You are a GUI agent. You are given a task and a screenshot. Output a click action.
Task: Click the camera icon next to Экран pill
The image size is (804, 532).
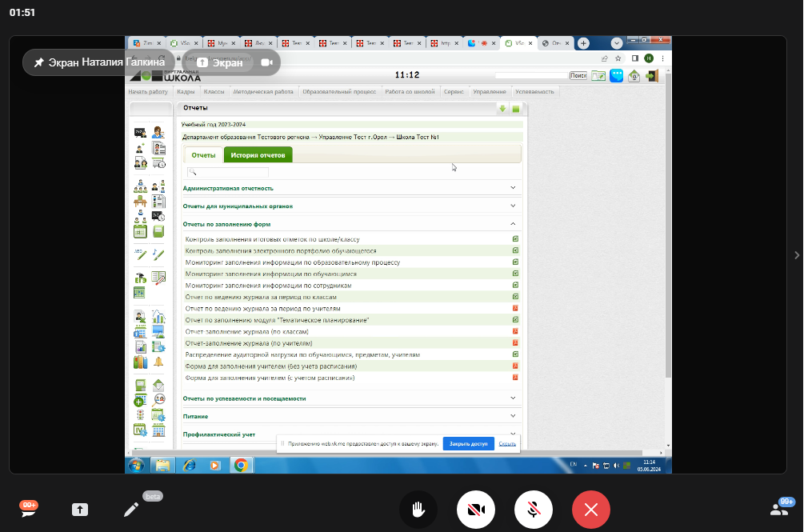[266, 62]
